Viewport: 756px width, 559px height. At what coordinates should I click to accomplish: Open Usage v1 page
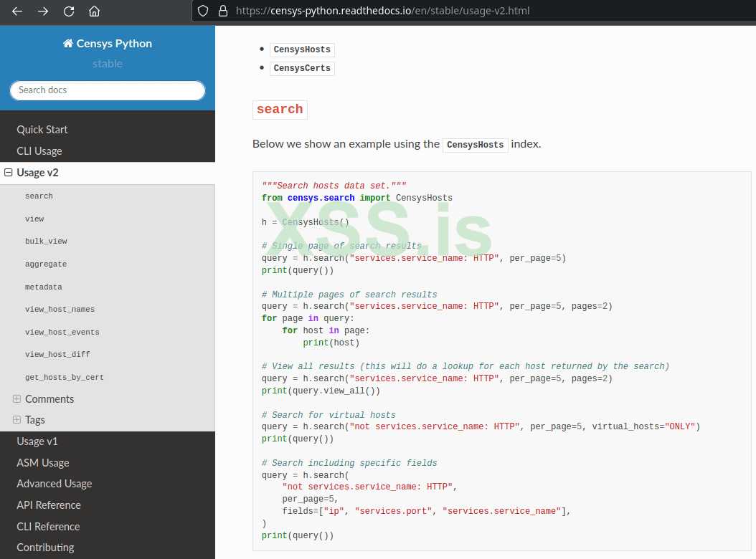click(37, 441)
